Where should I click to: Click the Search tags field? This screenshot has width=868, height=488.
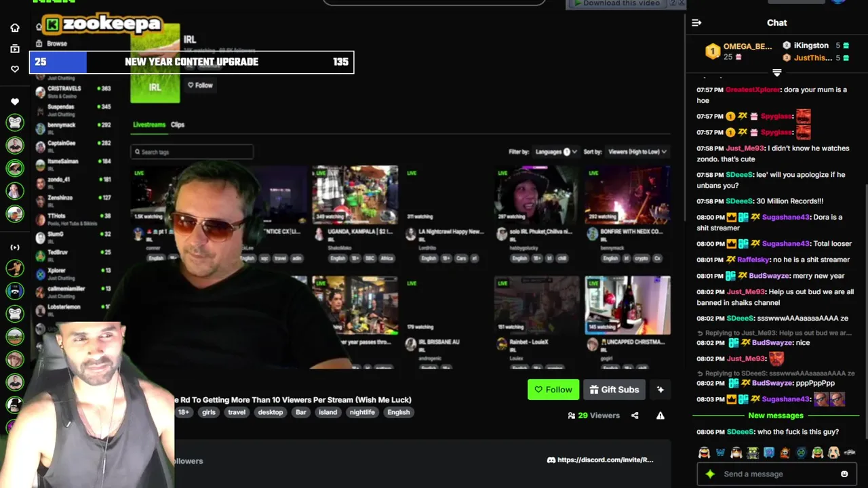(192, 152)
